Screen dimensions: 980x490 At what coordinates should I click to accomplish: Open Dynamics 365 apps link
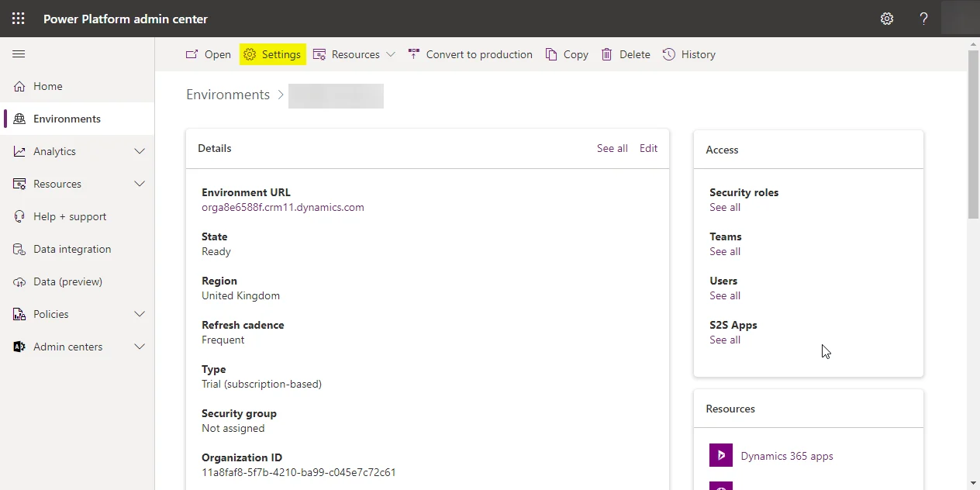[787, 456]
